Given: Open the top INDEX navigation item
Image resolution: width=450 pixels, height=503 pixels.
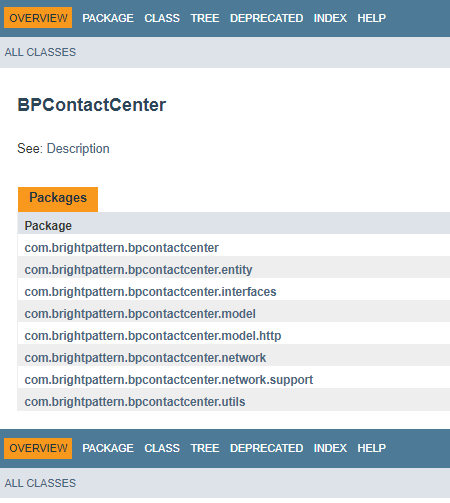Looking at the screenshot, I should pos(330,18).
